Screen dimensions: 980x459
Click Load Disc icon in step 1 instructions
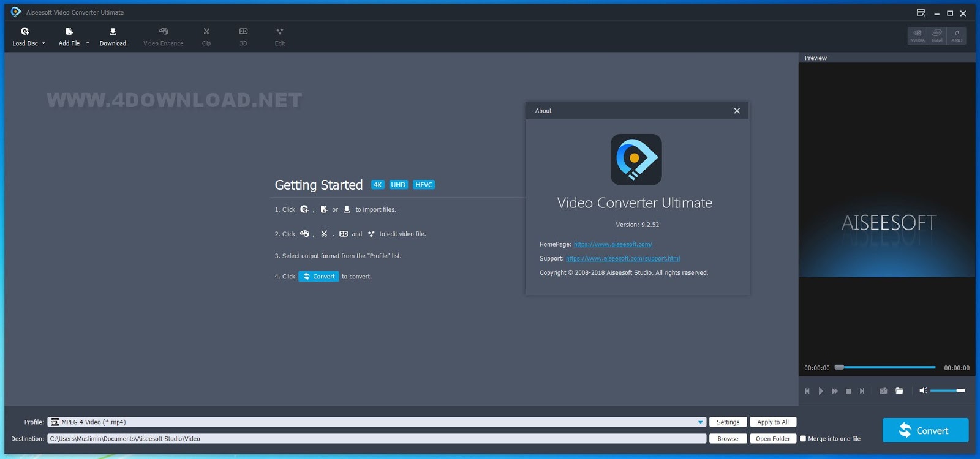304,209
